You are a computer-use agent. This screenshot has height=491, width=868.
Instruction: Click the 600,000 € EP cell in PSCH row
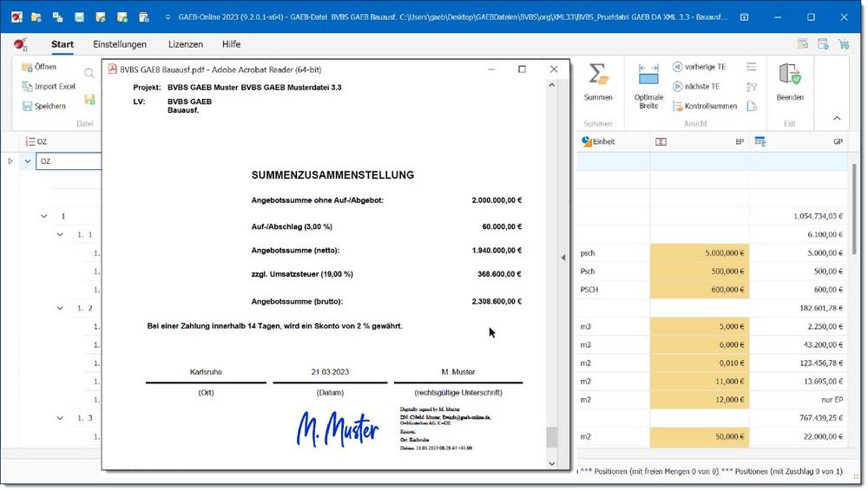699,290
